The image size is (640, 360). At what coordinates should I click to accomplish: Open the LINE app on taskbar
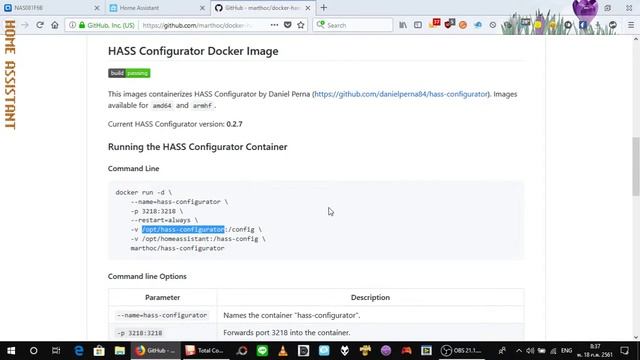point(262,351)
